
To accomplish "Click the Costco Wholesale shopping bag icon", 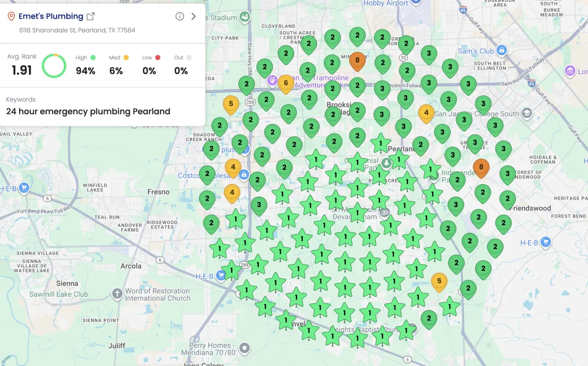I will (244, 175).
